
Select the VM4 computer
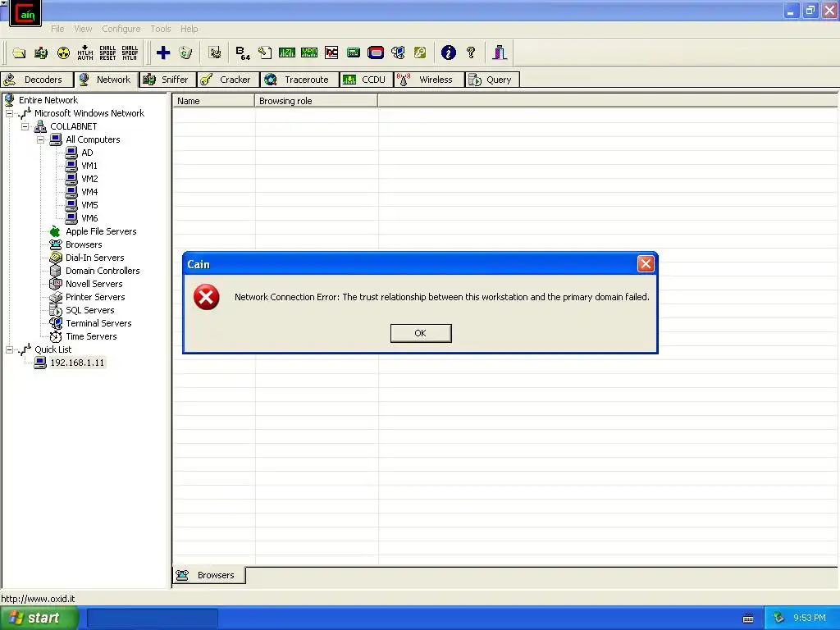[x=89, y=192]
